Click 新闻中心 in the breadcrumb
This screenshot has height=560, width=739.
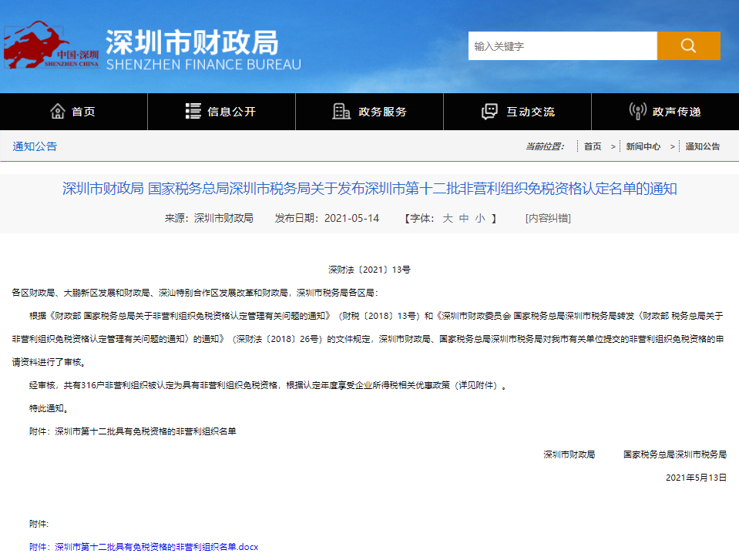(643, 146)
